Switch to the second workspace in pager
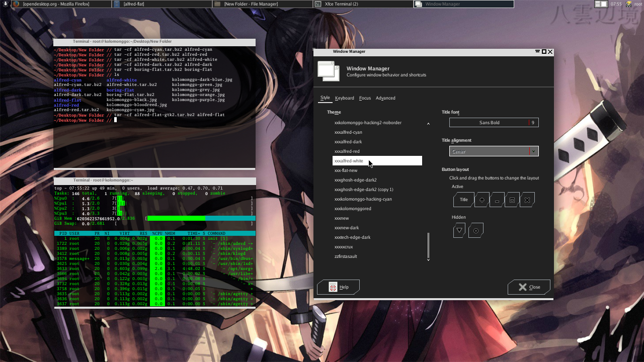This screenshot has width=644, height=362. click(604, 4)
